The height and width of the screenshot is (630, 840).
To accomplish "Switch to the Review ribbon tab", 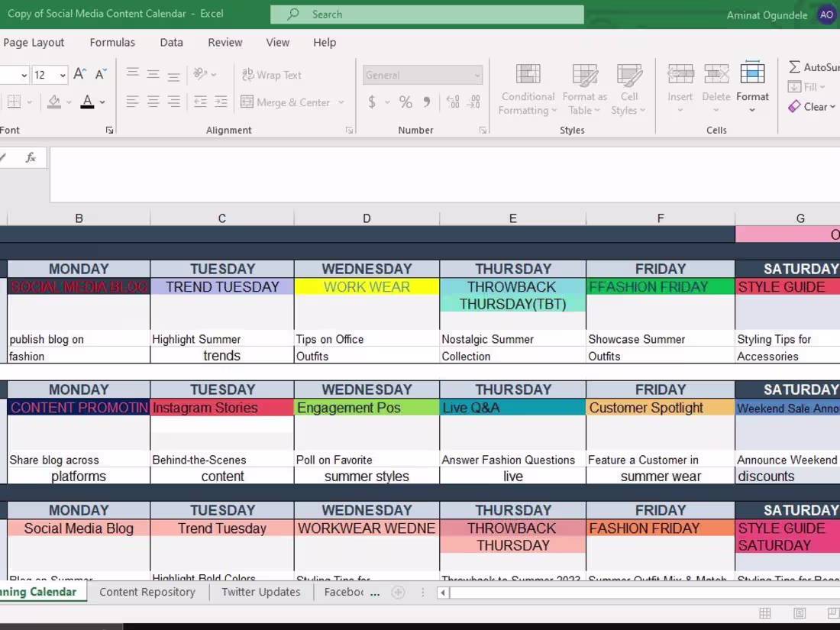I will [x=225, y=42].
